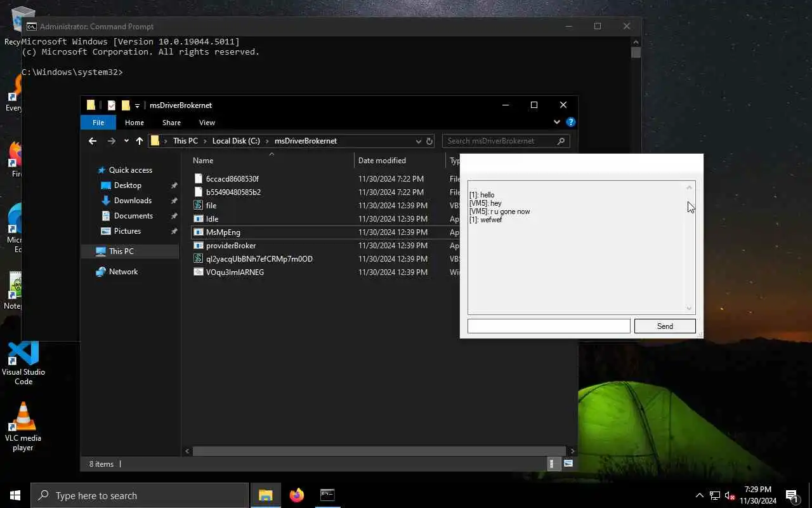
Task: Open Documents in the navigation pane
Action: 133,216
